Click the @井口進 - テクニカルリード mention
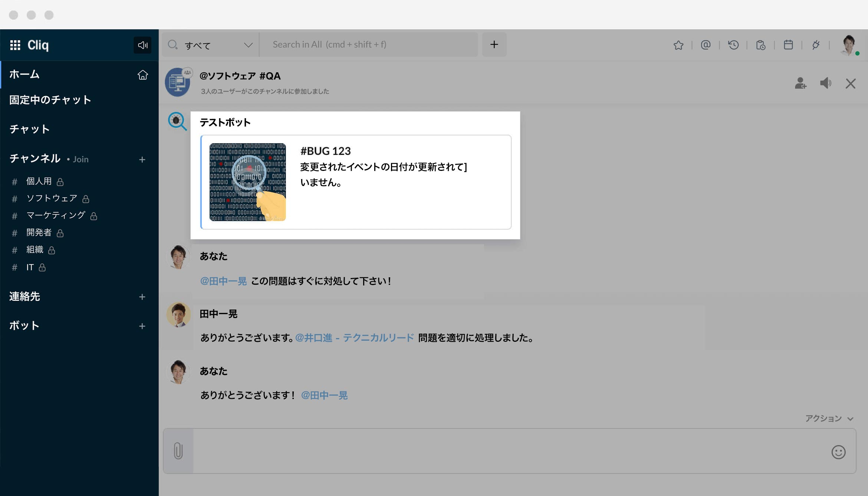 (x=354, y=338)
